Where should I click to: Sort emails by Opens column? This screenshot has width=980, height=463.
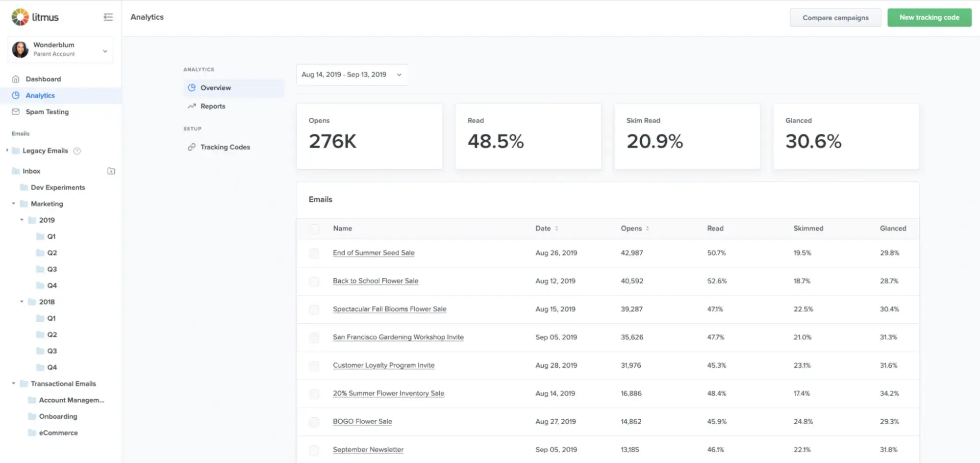click(636, 228)
